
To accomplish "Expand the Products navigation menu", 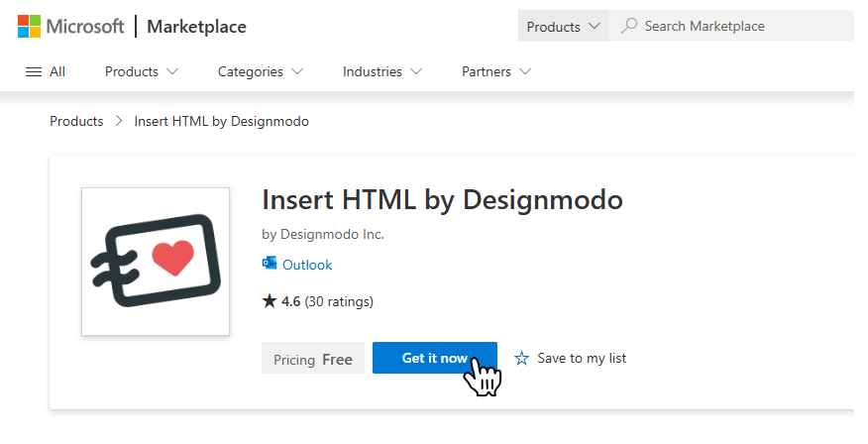I will coord(142,71).
